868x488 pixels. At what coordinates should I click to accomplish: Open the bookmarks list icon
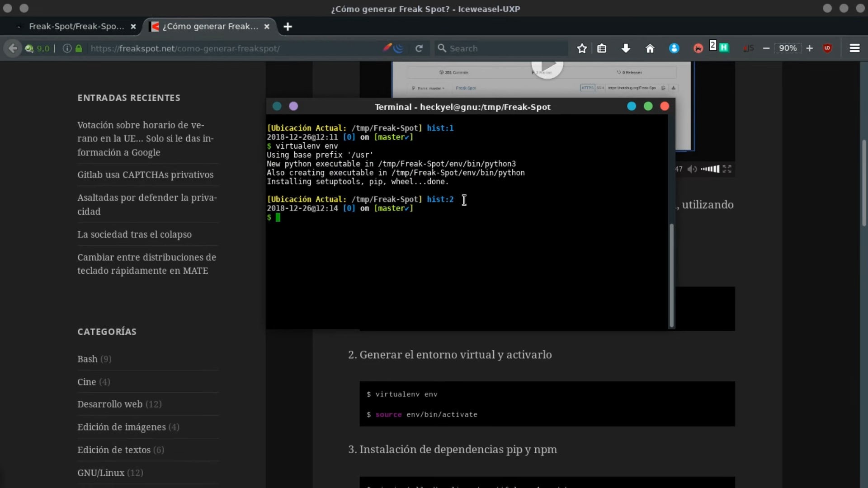click(x=602, y=48)
